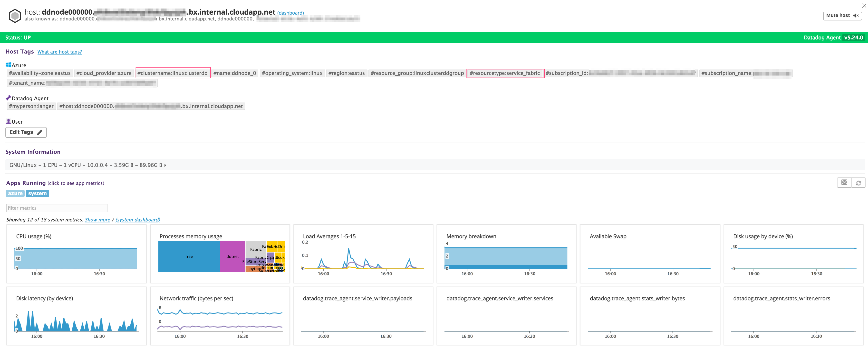
Task: Expand Apps Running charts using the fullscreen icon
Action: tap(844, 183)
